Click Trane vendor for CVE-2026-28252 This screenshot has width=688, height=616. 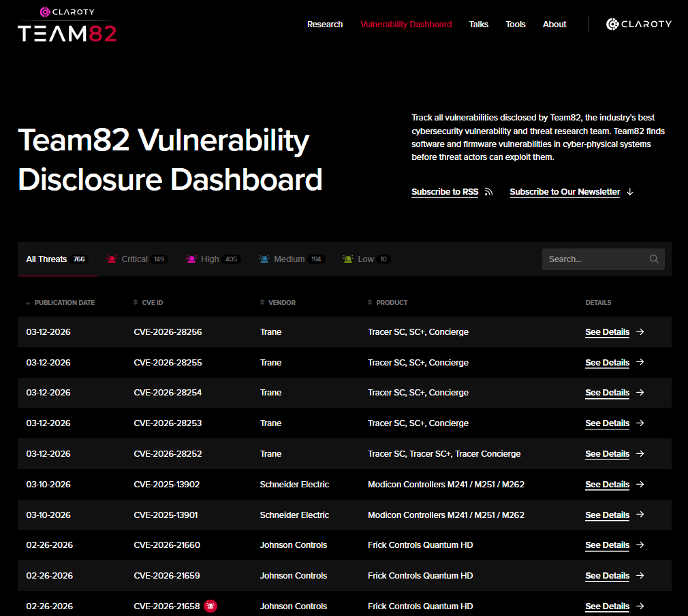(x=270, y=454)
